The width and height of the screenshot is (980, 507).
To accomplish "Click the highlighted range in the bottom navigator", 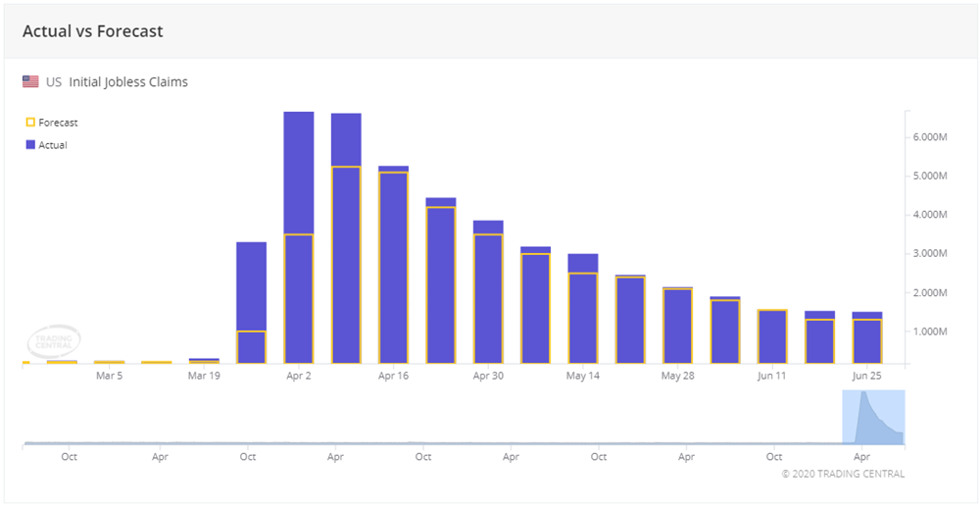I will pos(873,418).
